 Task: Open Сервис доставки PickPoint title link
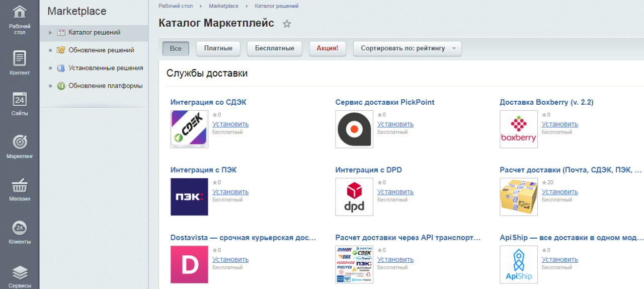385,102
